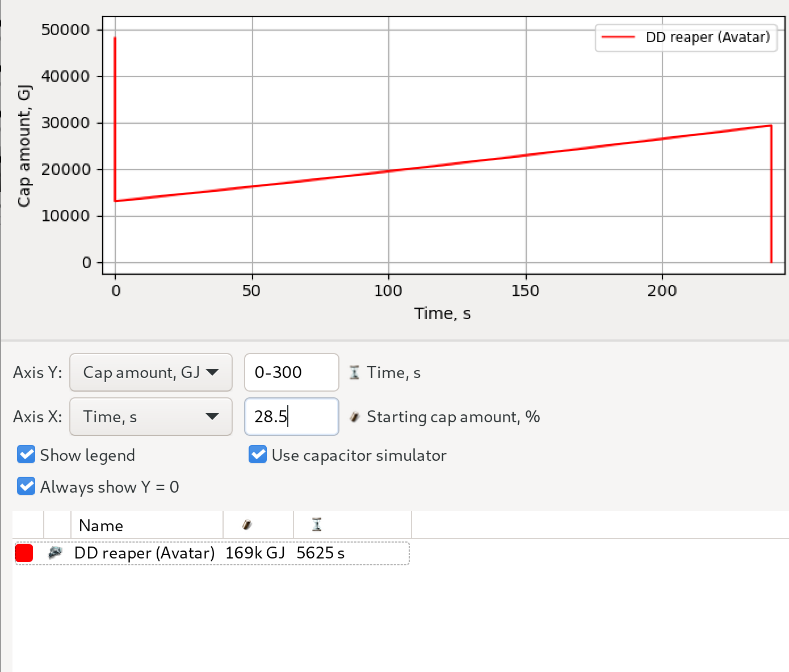Open the Time, s axis dropdown
Image resolution: width=789 pixels, height=672 pixels.
[x=150, y=417]
